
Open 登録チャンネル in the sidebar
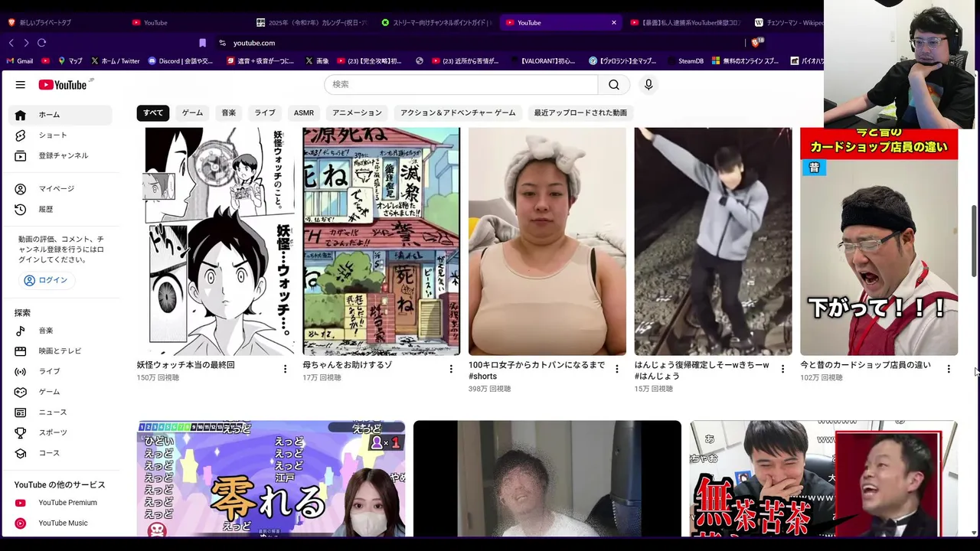(60, 155)
